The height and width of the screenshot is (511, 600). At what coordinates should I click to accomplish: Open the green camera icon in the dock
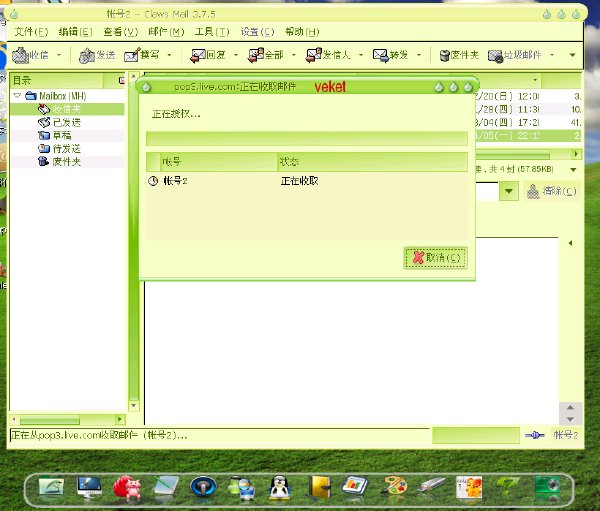coord(548,487)
